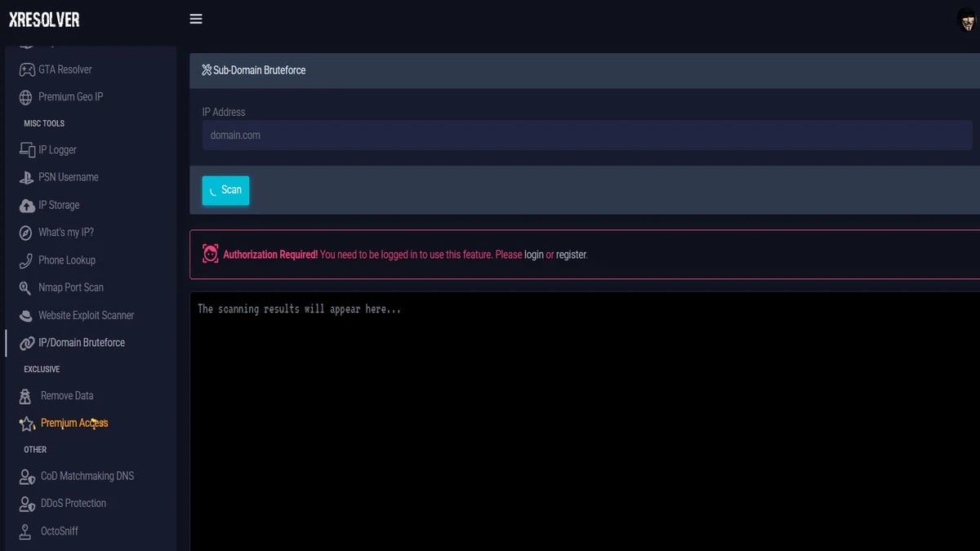Click the Nmap Port Scan magnifier icon

pyautogui.click(x=25, y=288)
